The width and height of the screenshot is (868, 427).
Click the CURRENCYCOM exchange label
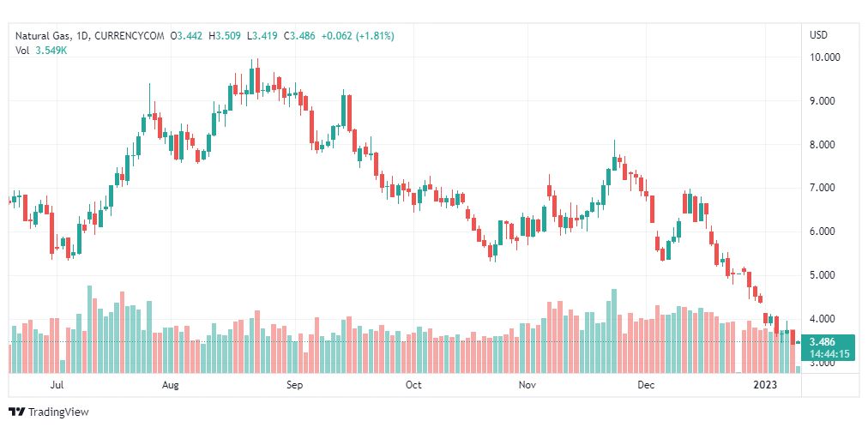point(130,36)
